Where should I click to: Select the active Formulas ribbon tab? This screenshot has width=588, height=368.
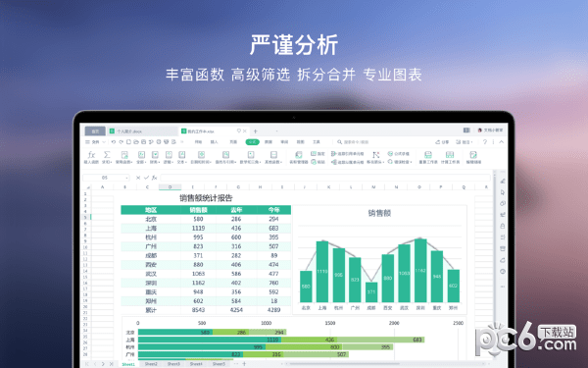click(x=253, y=142)
